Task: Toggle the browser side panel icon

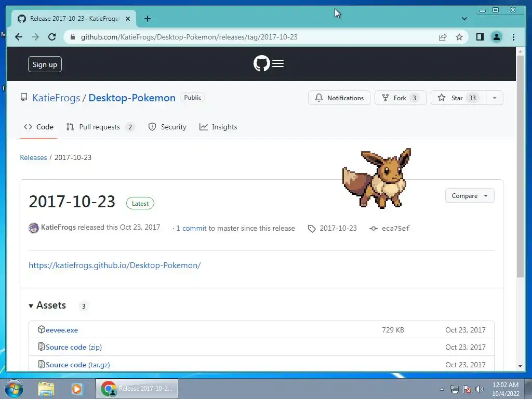Action: coord(480,37)
